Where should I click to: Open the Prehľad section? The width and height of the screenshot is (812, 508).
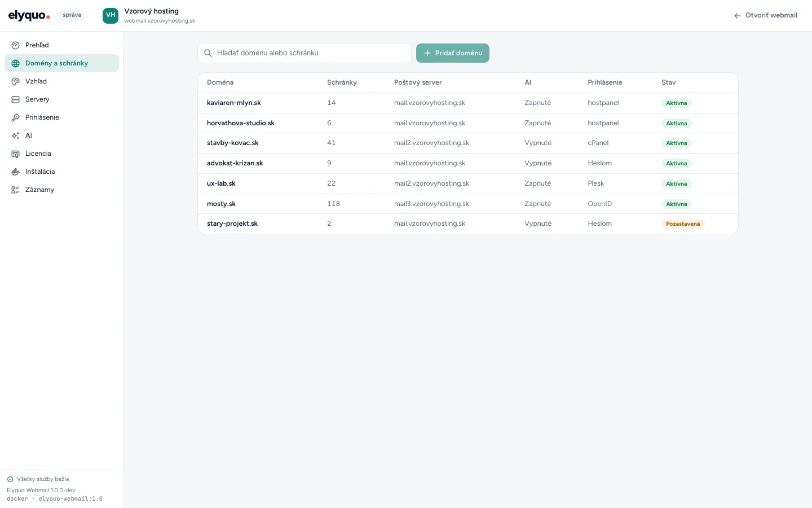(x=62, y=45)
